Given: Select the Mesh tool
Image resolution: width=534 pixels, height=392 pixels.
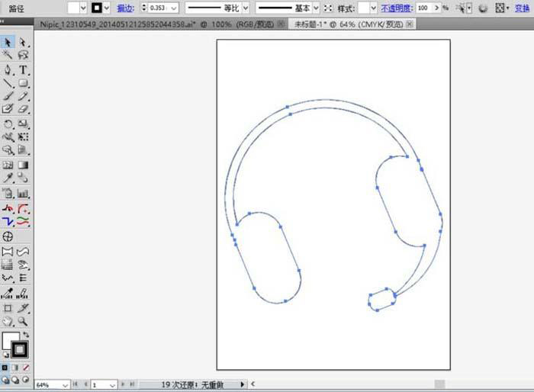Looking at the screenshot, I should [x=8, y=165].
